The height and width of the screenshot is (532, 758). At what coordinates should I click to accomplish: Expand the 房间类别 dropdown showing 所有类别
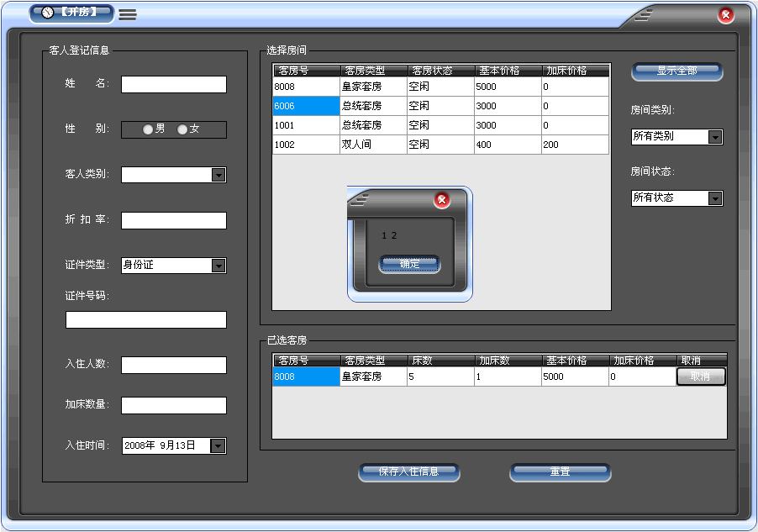(x=715, y=137)
